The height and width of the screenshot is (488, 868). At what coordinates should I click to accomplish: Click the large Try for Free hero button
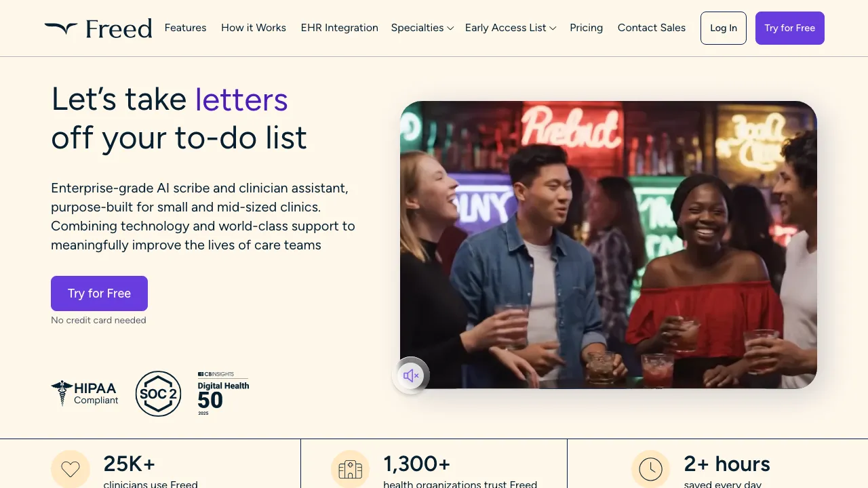pos(99,293)
